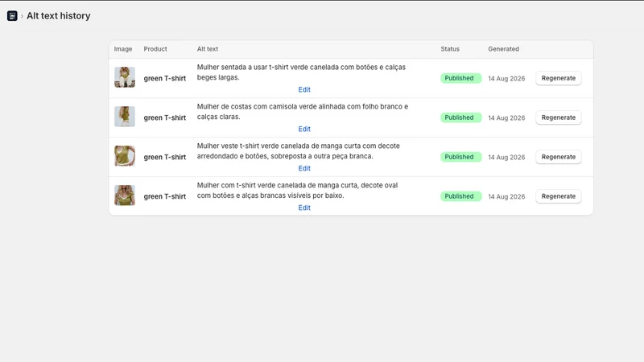The image size is (644, 362).
Task: Click the Product column header
Action: pos(155,49)
